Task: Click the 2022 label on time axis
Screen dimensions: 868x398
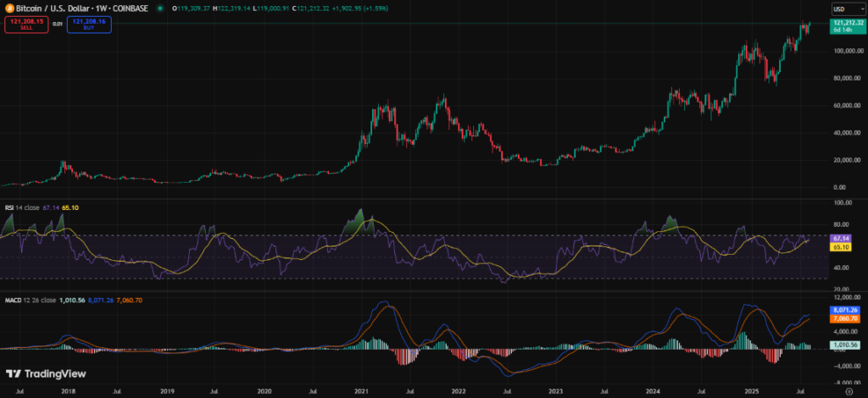Action: point(459,390)
